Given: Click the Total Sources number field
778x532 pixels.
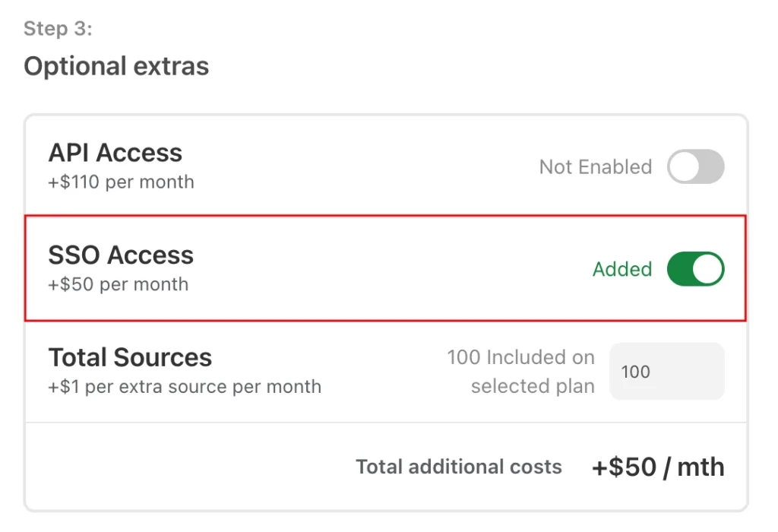Looking at the screenshot, I should (666, 372).
